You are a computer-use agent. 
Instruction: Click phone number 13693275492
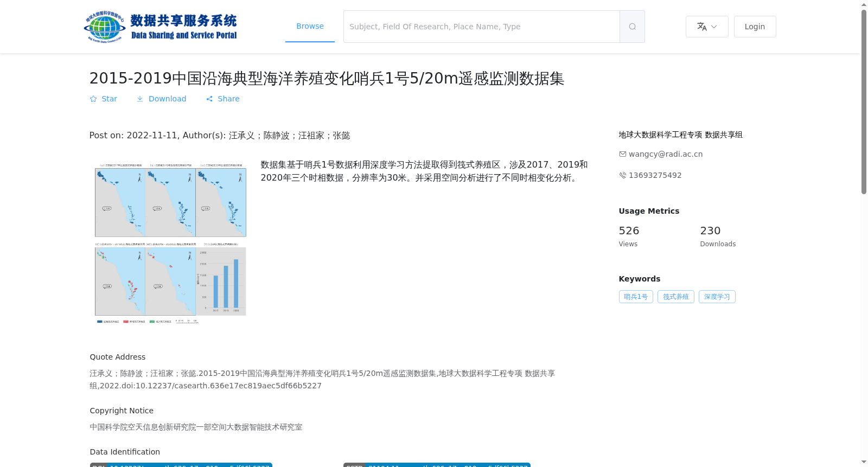click(x=655, y=175)
